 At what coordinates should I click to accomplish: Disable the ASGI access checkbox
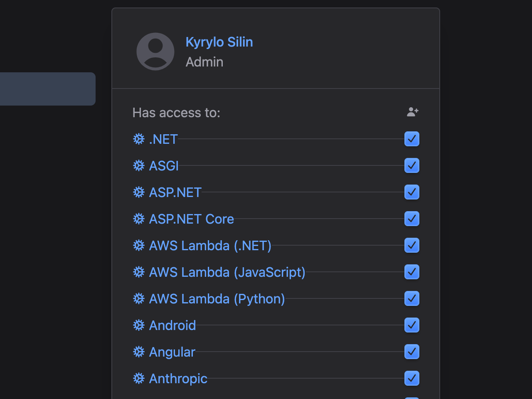coord(411,165)
